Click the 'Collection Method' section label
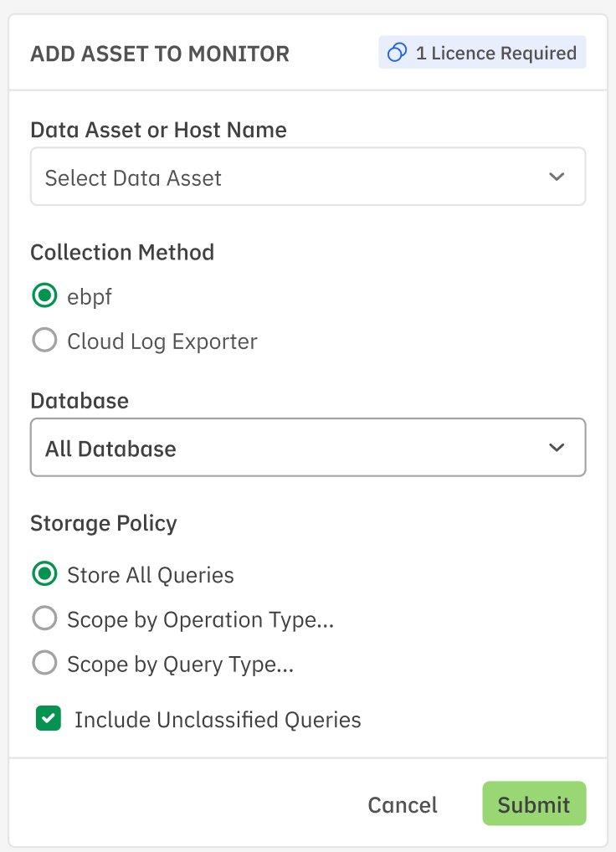This screenshot has height=852, width=616. (122, 252)
